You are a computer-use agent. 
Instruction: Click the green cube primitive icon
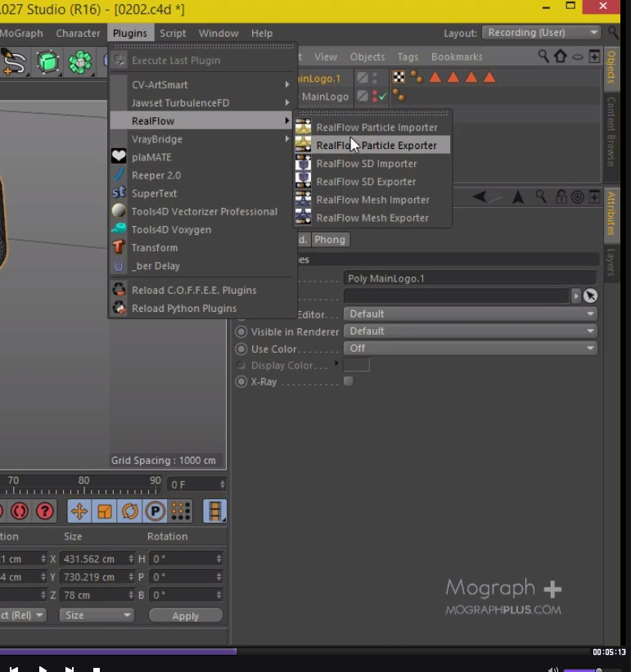point(47,62)
